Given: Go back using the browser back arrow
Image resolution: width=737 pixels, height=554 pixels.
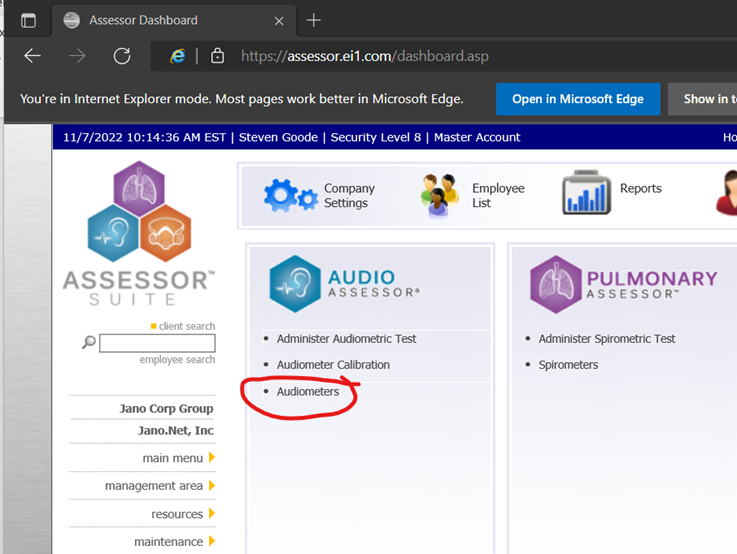Looking at the screenshot, I should pyautogui.click(x=32, y=56).
